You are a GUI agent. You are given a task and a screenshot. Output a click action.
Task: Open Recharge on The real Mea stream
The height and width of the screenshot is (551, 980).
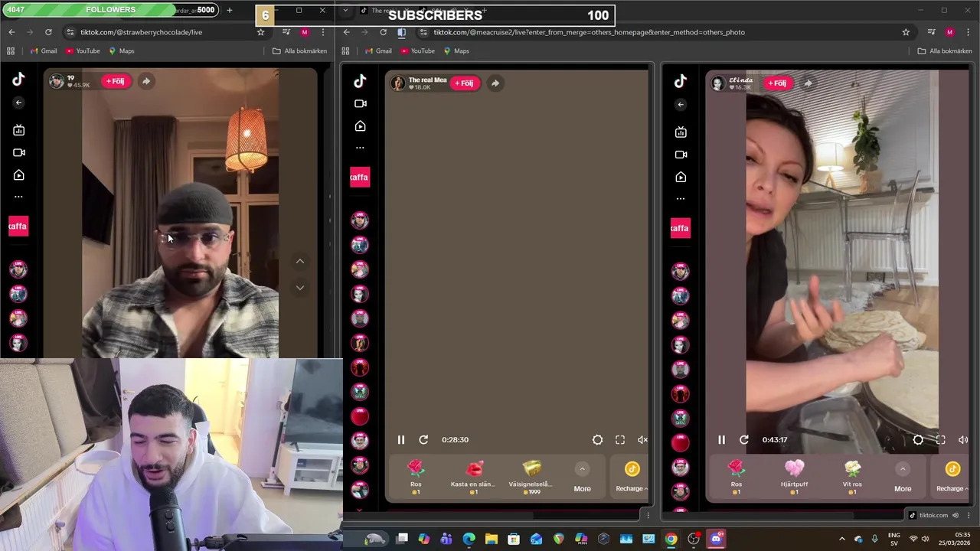tap(632, 477)
